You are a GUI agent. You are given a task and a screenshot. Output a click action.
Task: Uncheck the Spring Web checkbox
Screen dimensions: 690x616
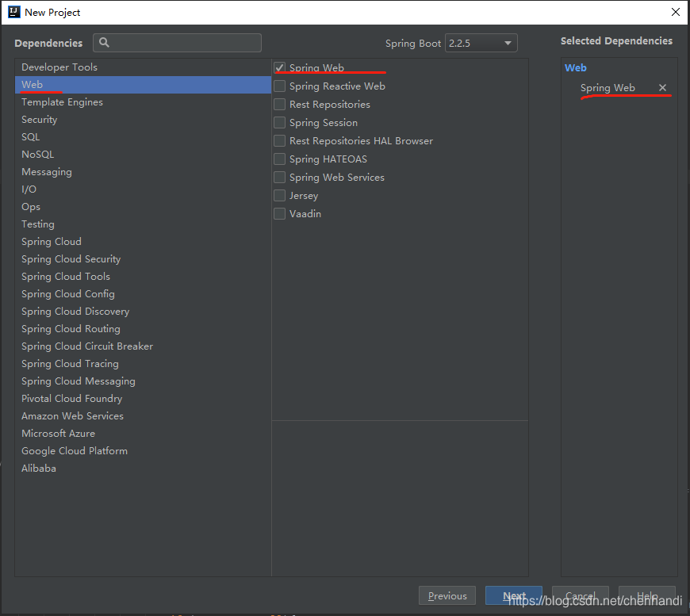coord(279,67)
